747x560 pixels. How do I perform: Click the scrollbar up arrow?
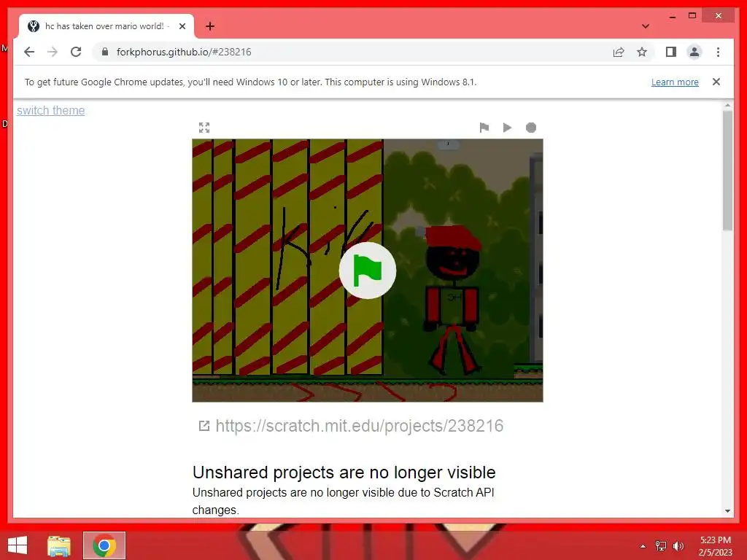pyautogui.click(x=727, y=105)
